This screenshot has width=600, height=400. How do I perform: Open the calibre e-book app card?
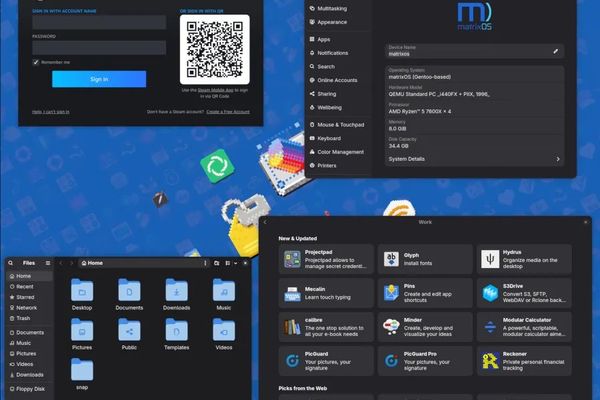326,327
